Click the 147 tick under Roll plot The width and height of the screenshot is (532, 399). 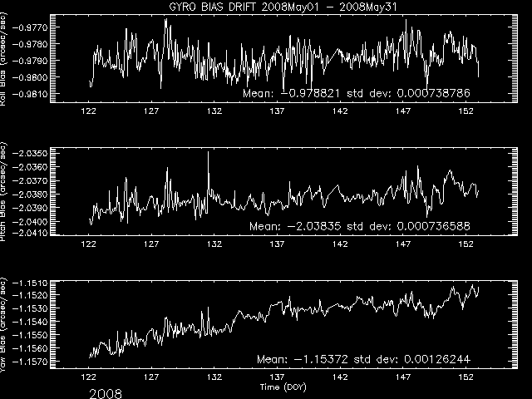click(x=404, y=111)
